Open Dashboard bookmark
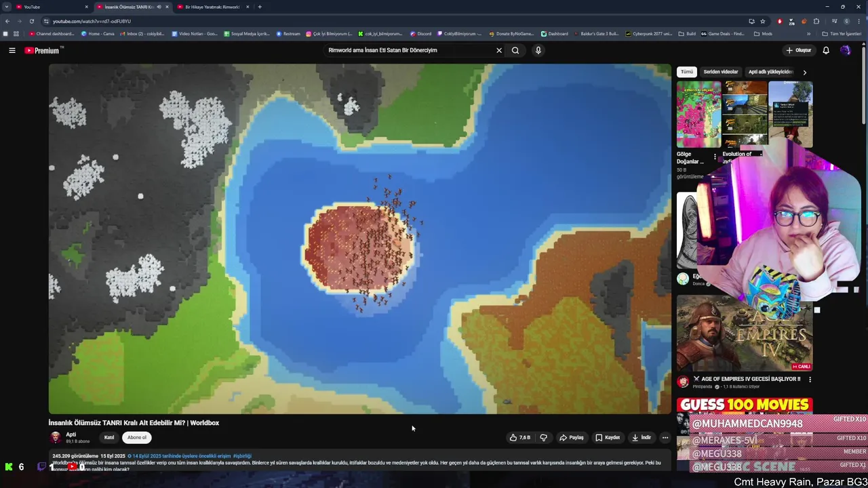Image resolution: width=868 pixels, height=488 pixels. (x=554, y=33)
